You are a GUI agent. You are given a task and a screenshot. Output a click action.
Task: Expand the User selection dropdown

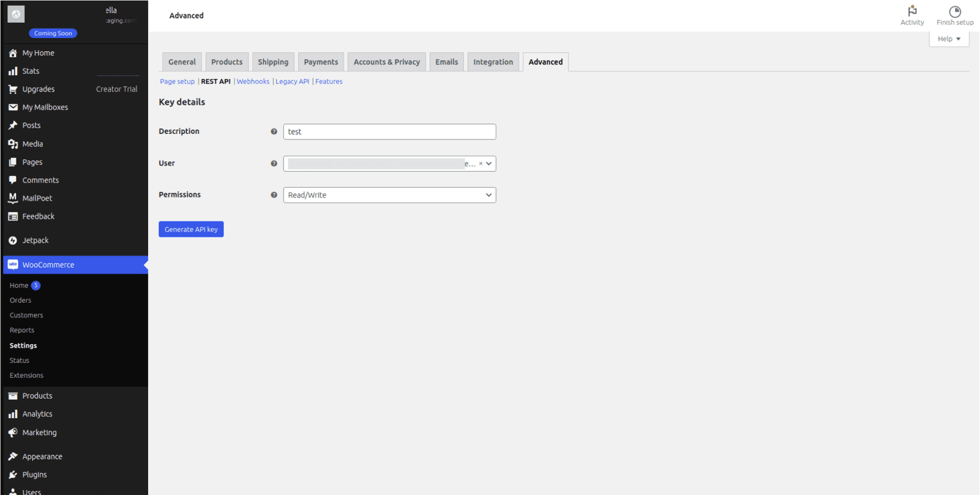pos(488,163)
